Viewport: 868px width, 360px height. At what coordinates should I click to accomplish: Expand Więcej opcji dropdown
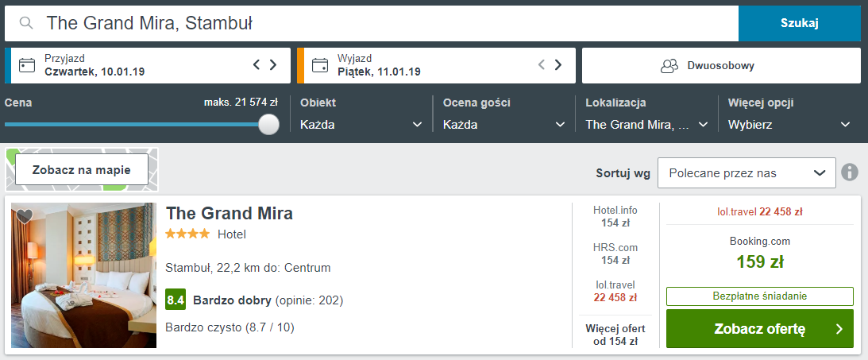pyautogui.click(x=789, y=125)
